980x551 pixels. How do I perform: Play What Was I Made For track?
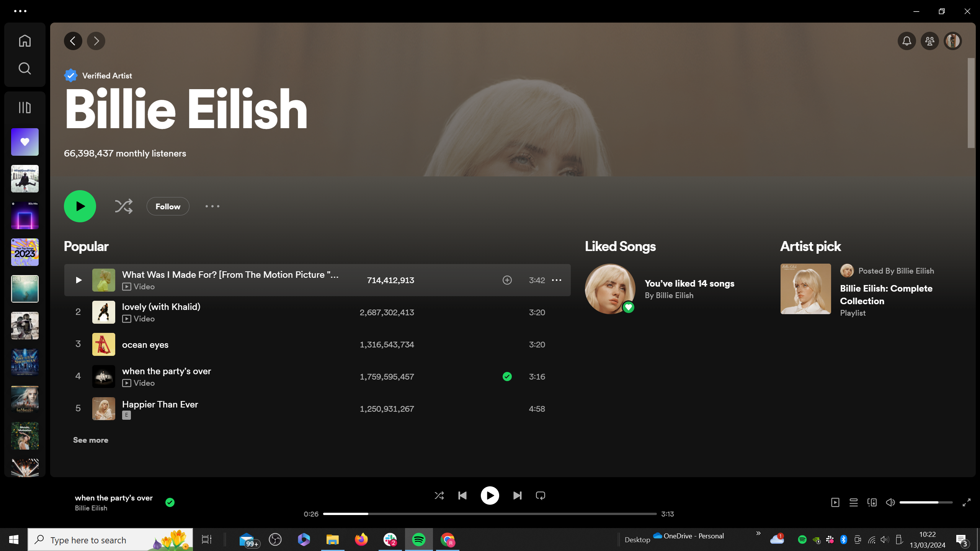[78, 280]
